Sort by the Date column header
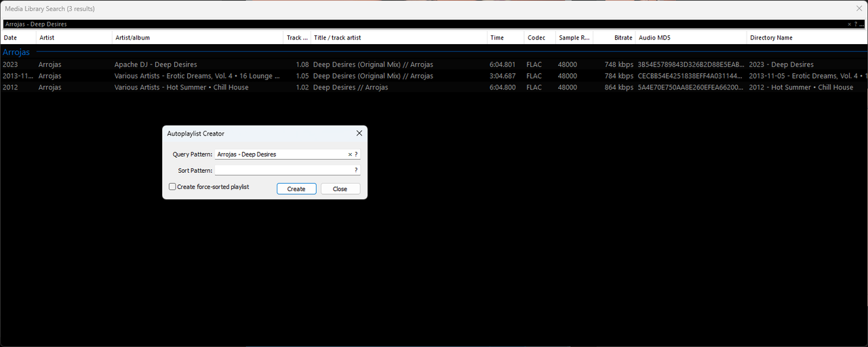Screen dimensions: 868x347 coord(18,38)
